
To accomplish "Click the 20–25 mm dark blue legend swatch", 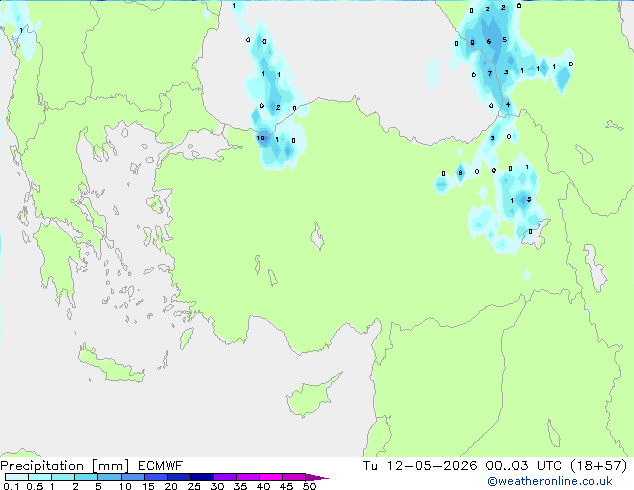I will click(x=178, y=477).
